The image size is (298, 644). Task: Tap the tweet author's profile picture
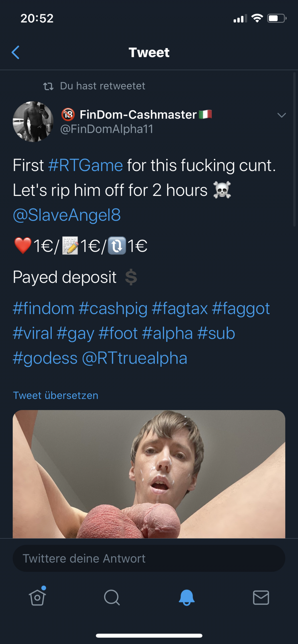tap(33, 121)
